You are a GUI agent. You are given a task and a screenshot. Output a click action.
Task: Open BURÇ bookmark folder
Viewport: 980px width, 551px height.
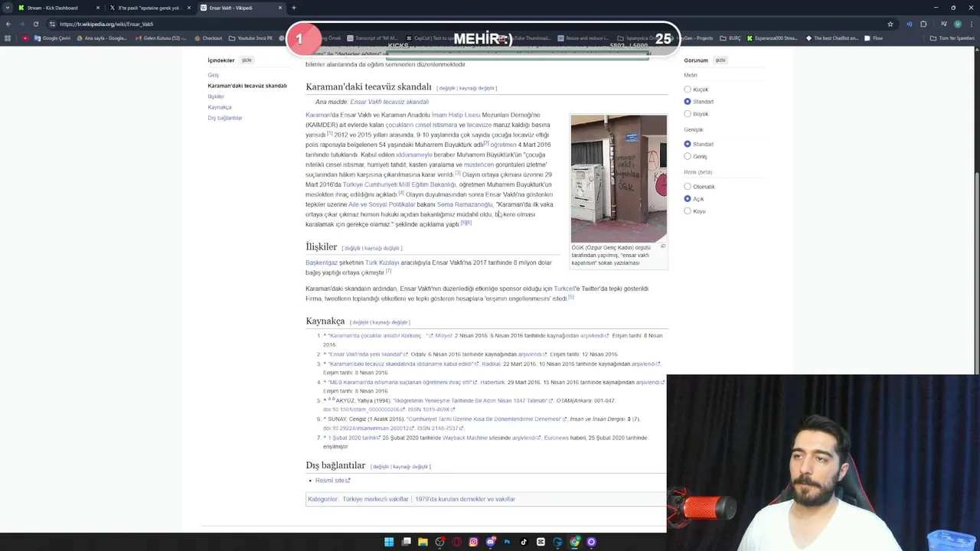(730, 37)
